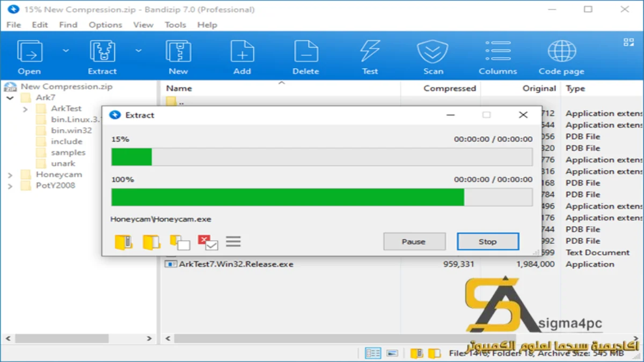Close the Extract dialog

(x=523, y=115)
